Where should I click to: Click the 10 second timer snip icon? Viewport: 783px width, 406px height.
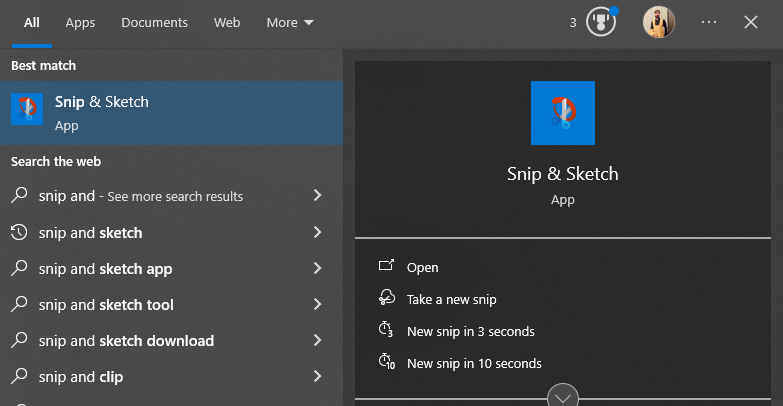387,362
